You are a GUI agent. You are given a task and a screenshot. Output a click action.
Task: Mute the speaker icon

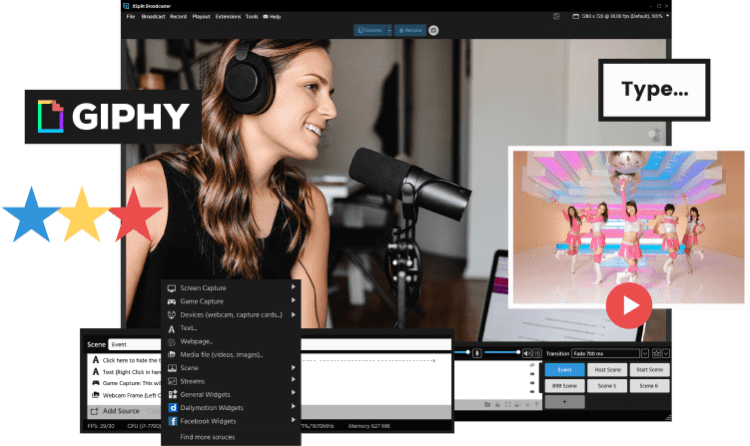coord(527,353)
